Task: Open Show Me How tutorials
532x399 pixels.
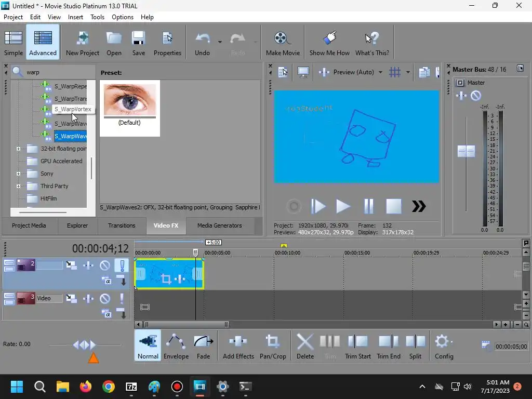Action: tap(329, 43)
